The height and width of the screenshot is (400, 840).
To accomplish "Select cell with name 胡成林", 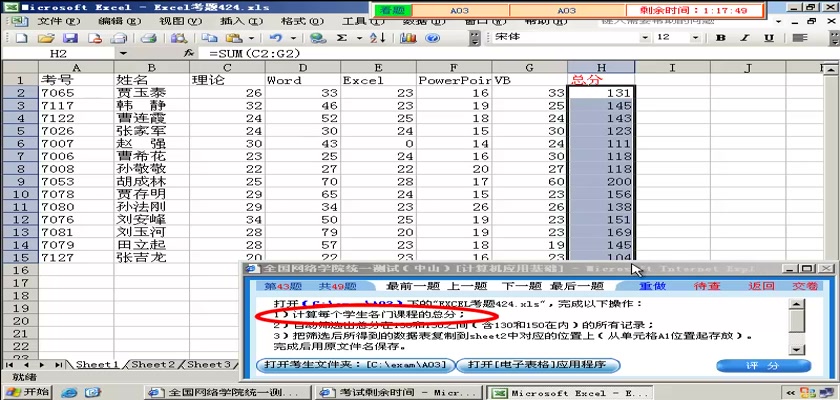I will [151, 181].
